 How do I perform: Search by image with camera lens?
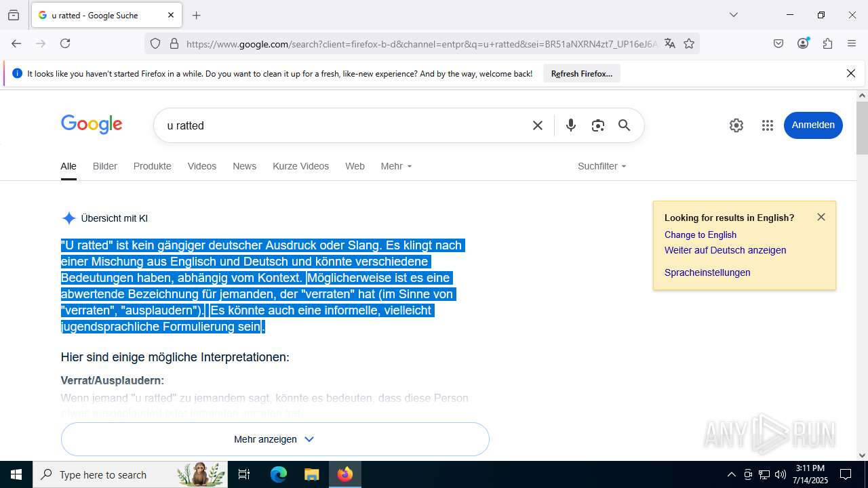pyautogui.click(x=597, y=125)
